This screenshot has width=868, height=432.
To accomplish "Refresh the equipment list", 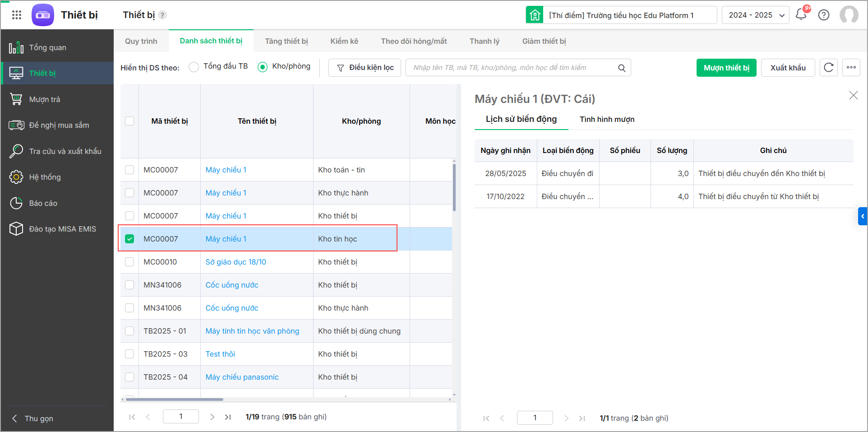I will (829, 68).
